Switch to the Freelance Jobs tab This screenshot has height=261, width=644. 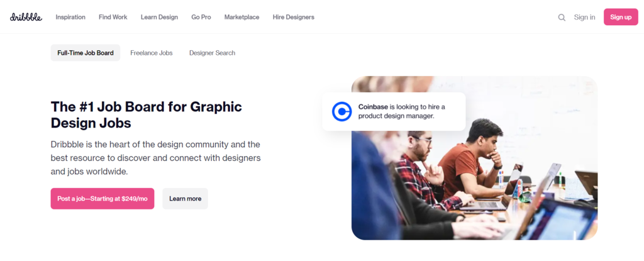151,53
